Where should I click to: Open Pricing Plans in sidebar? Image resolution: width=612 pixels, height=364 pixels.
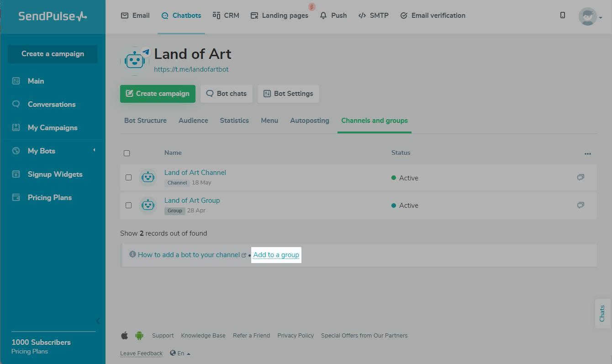click(49, 198)
